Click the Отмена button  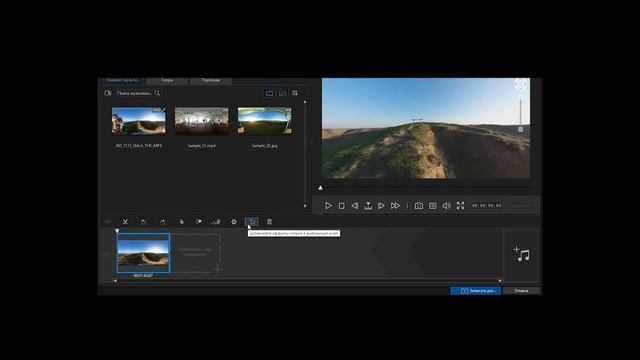(521, 291)
